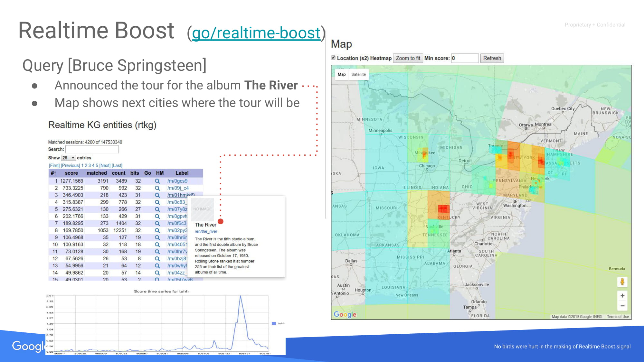Click the NO IMAGE thumbnail in popup
This screenshot has width=644, height=362.
(203, 209)
